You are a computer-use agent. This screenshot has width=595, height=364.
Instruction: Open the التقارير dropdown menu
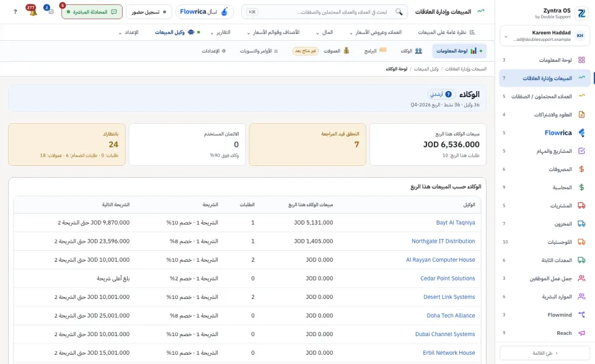click(221, 33)
